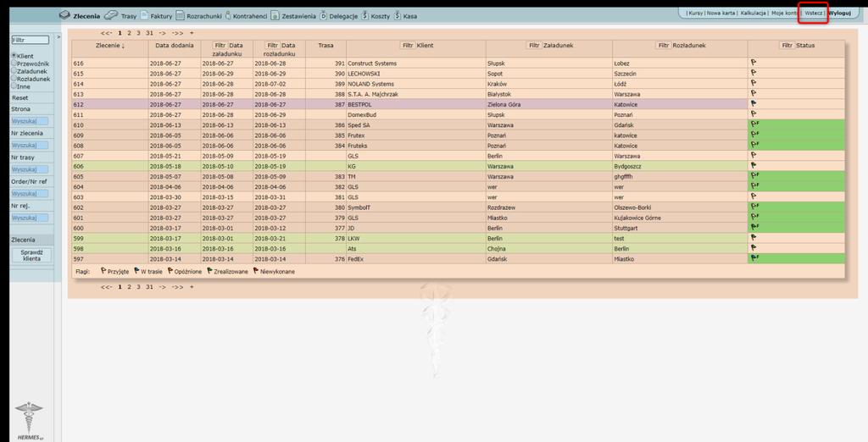Viewport: 868px width, 442px height.
Task: Click the Filtr button for Status column
Action: pos(787,46)
